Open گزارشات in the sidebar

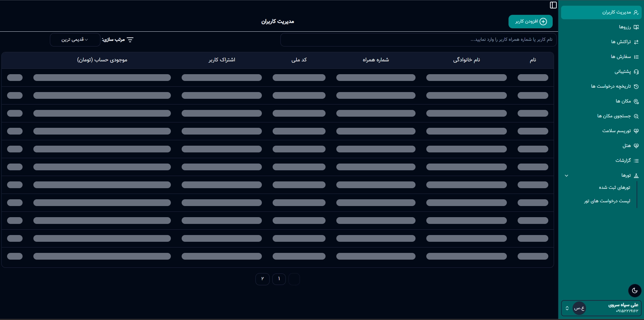tap(623, 161)
